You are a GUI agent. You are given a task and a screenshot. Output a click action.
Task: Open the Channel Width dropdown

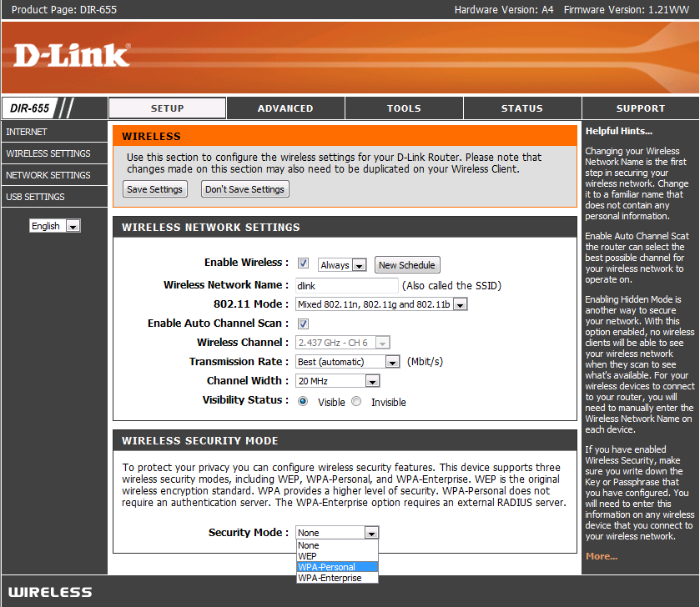point(338,381)
